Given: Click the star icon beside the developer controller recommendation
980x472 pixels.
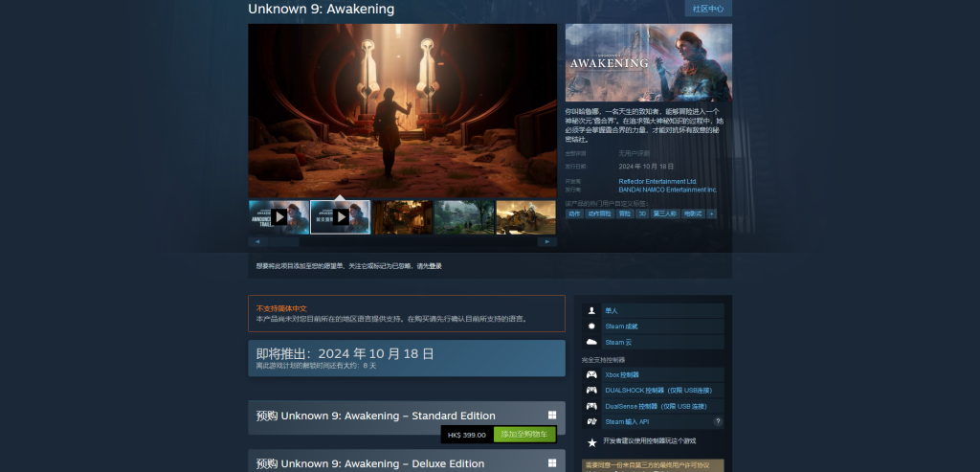Looking at the screenshot, I should [x=591, y=442].
